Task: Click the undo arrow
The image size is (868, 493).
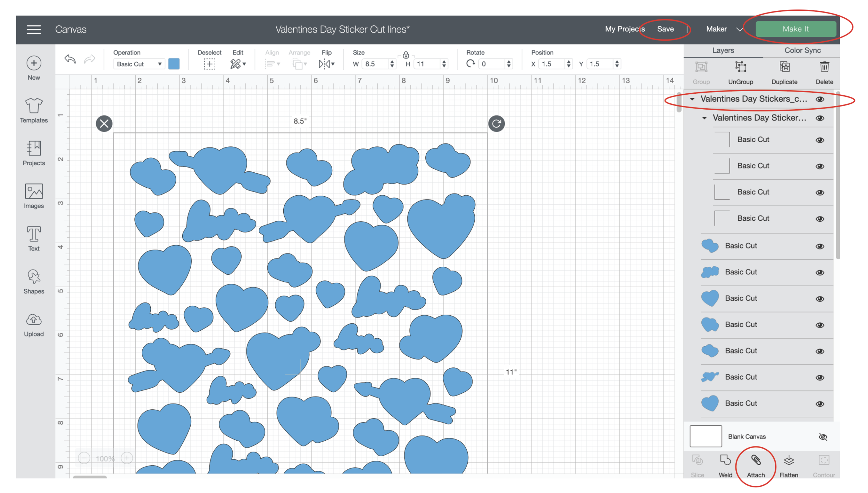Action: 70,59
